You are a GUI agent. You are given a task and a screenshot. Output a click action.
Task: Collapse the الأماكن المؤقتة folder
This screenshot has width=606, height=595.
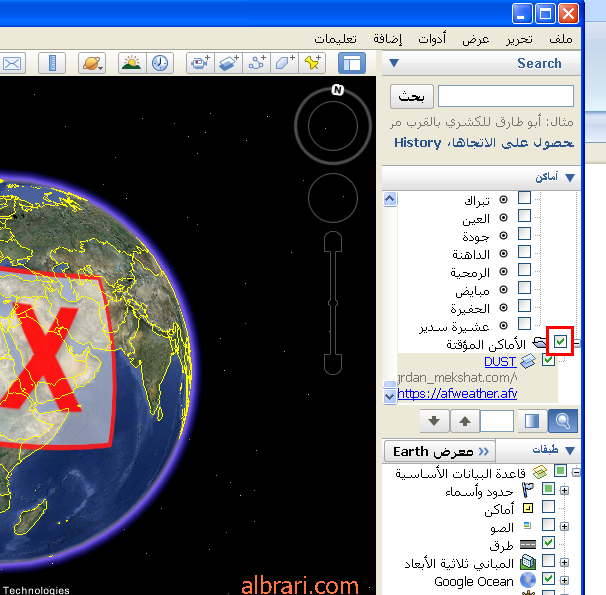pos(577,342)
